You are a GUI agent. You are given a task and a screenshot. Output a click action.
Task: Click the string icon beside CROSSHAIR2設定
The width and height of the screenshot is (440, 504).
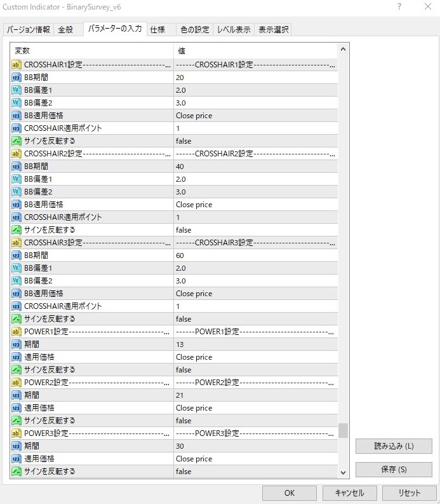(16, 154)
